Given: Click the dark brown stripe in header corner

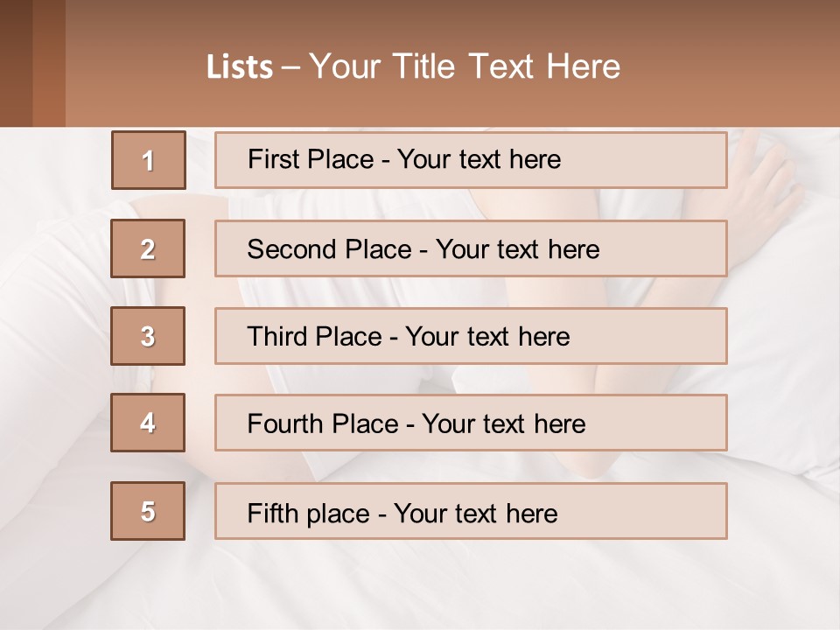Looking at the screenshot, I should (x=16, y=63).
